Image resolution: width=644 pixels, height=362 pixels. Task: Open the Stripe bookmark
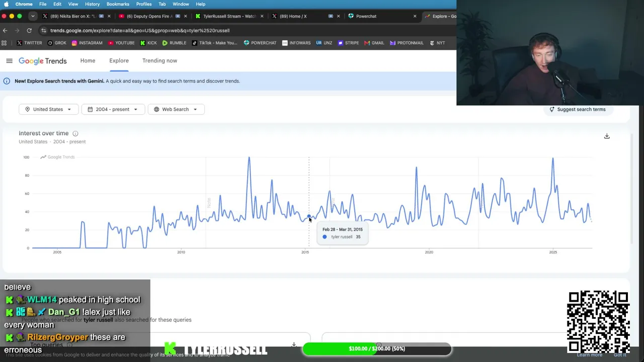click(348, 43)
